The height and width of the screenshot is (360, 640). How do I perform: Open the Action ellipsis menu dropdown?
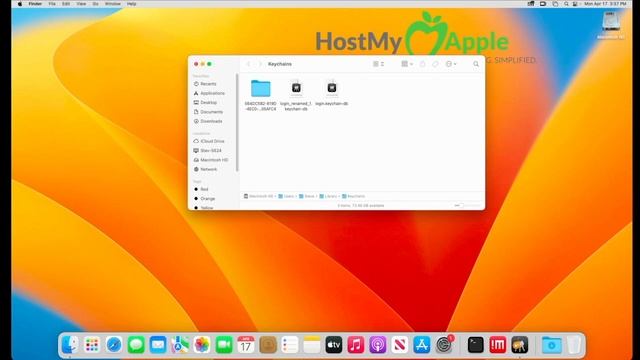pyautogui.click(x=451, y=64)
